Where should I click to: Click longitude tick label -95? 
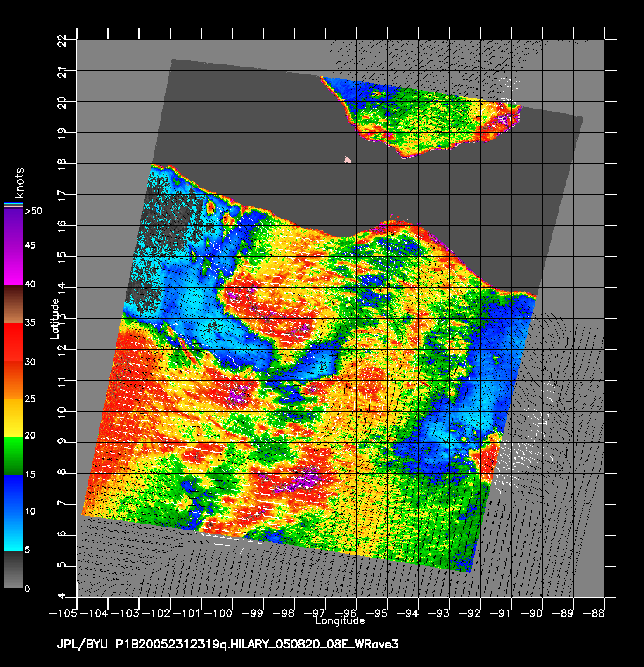click(376, 613)
